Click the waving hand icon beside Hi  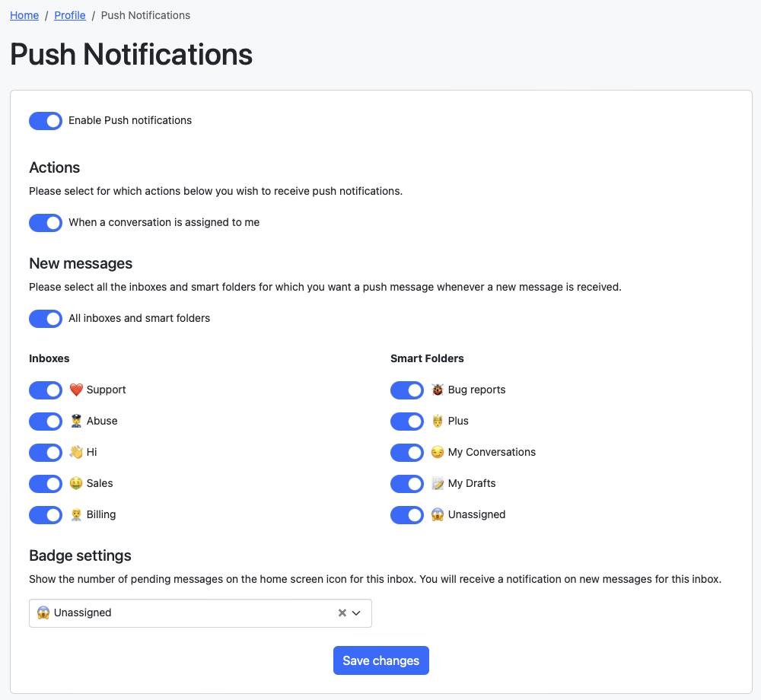pyautogui.click(x=76, y=453)
